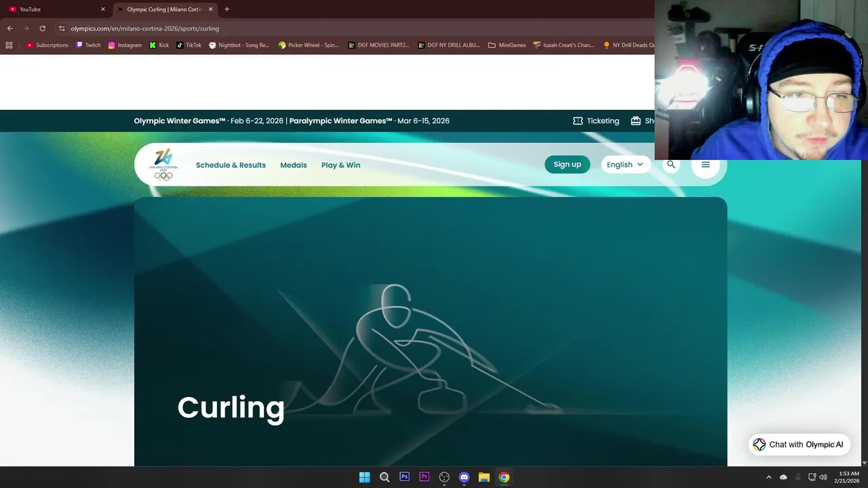
Task: Click the network icon in system tray
Action: click(812, 477)
